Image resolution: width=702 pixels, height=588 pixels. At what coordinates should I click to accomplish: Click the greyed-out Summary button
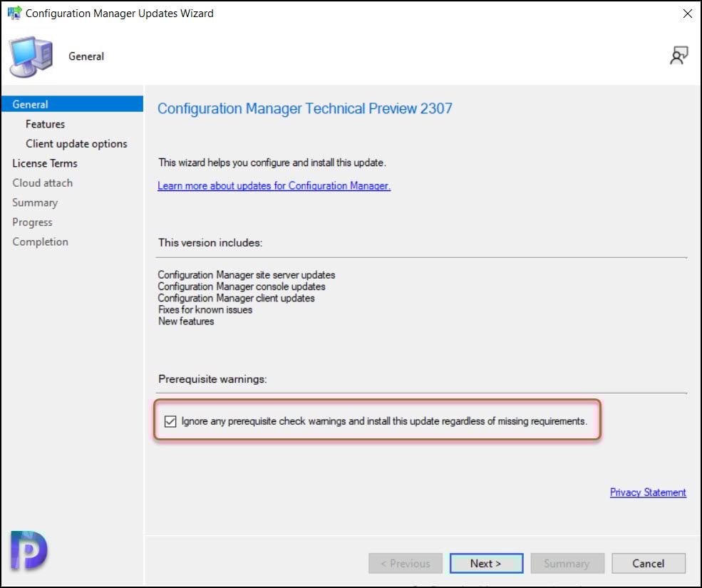pos(567,563)
